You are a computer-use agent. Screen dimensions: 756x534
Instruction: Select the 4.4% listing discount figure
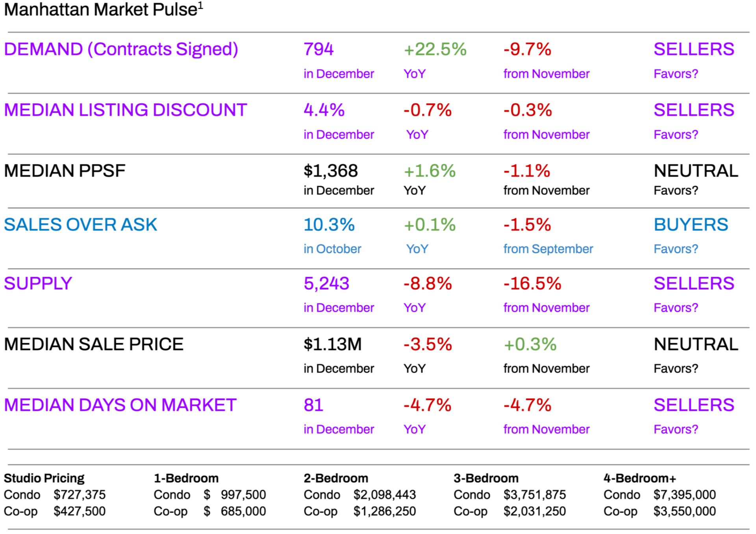(324, 110)
